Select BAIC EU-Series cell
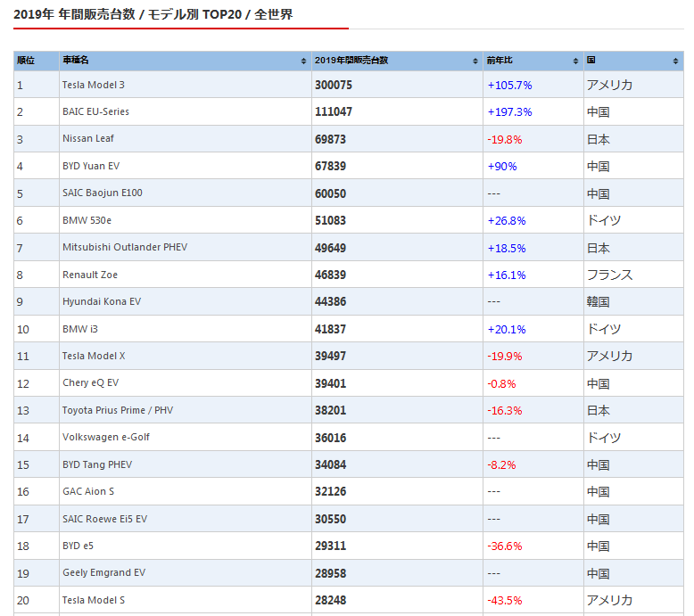 (x=186, y=111)
